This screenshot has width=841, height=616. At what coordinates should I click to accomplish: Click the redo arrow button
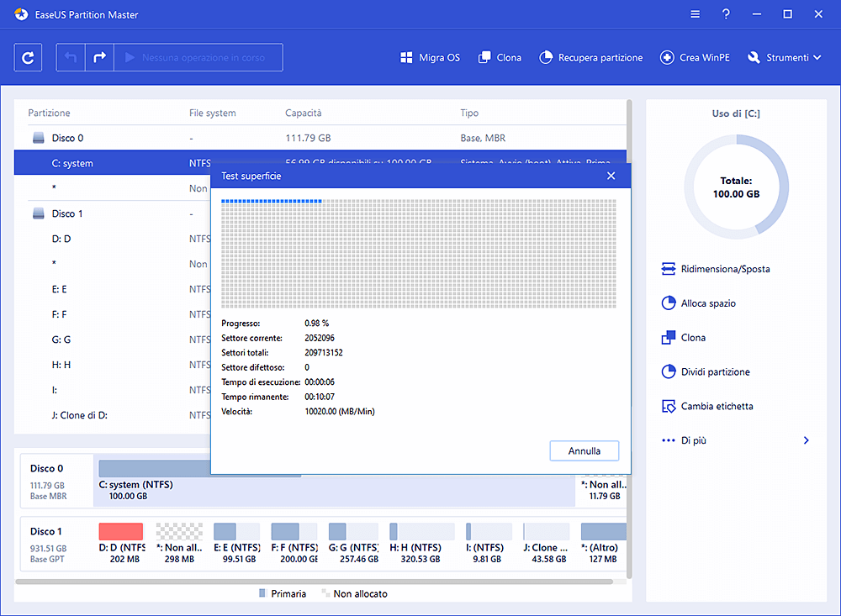point(100,57)
